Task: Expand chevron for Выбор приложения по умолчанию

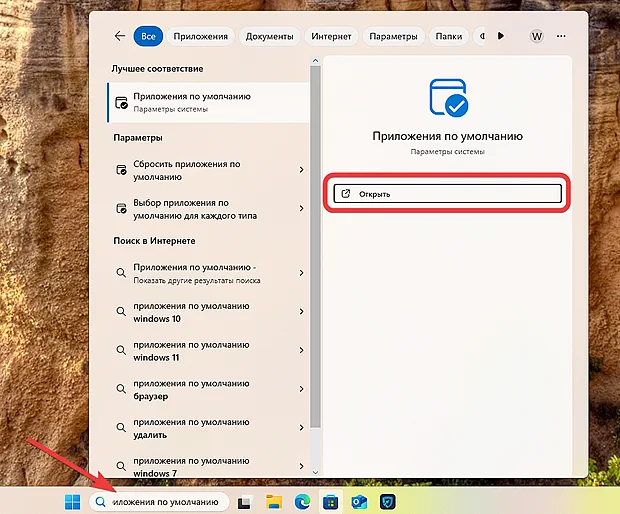Action: [x=301, y=208]
